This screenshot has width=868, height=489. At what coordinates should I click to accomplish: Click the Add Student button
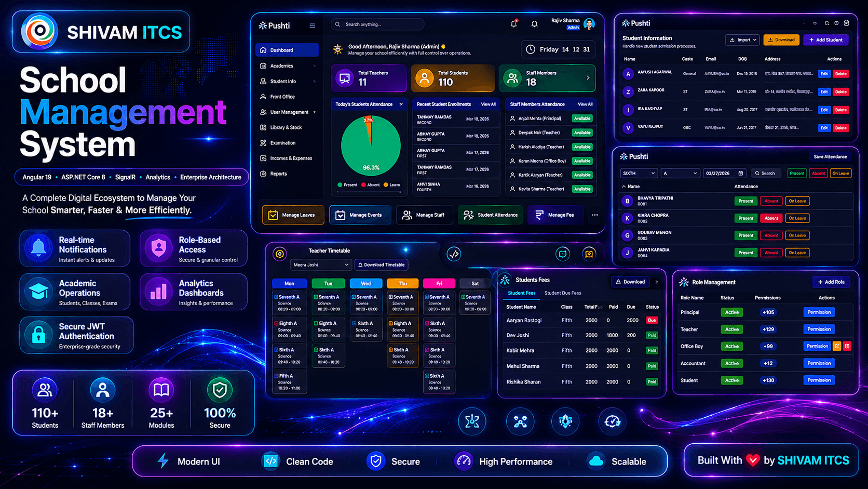(826, 40)
